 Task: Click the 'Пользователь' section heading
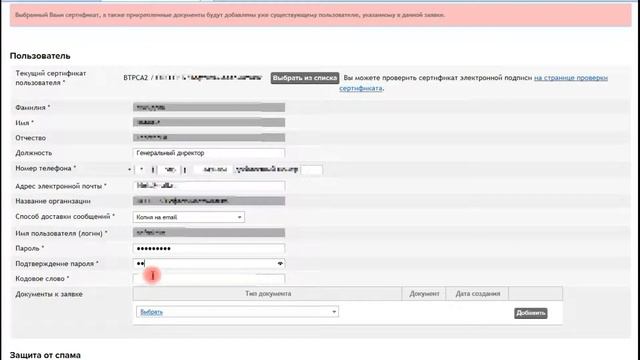(40, 56)
